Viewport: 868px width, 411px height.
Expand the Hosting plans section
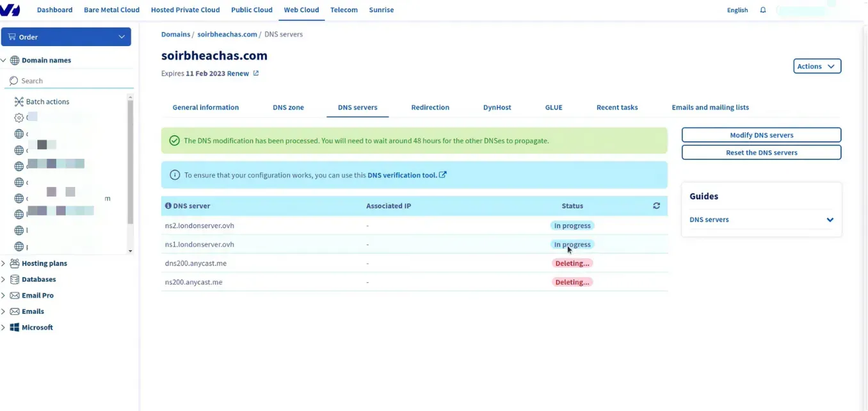(3, 263)
